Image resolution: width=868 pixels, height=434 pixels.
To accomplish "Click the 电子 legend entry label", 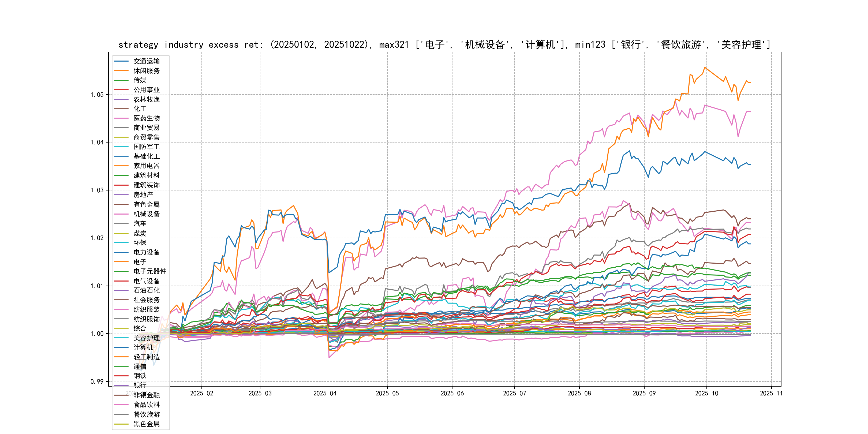I will [x=140, y=262].
